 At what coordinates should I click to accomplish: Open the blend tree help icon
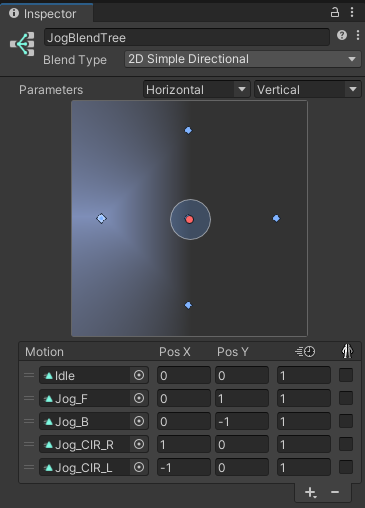click(x=342, y=35)
